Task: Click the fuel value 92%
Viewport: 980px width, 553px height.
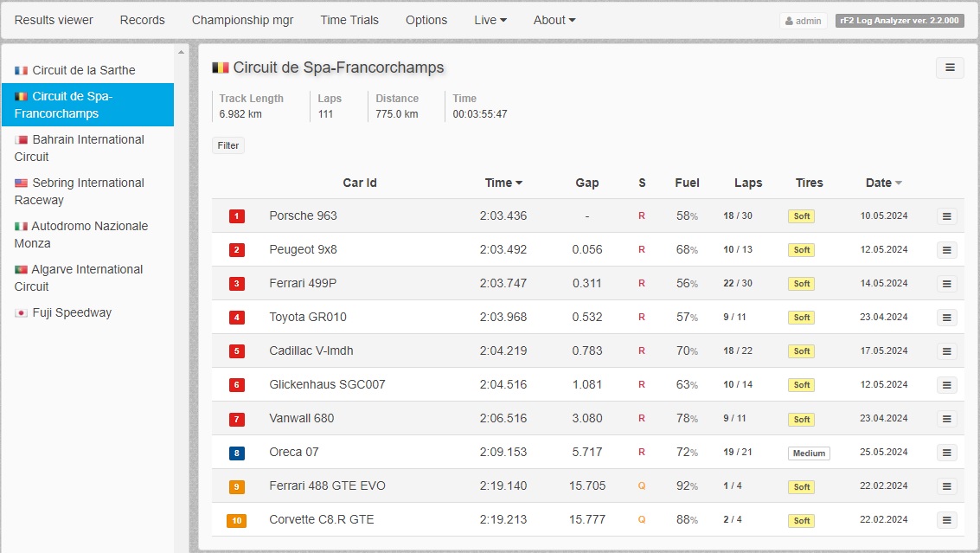Action: (x=687, y=486)
